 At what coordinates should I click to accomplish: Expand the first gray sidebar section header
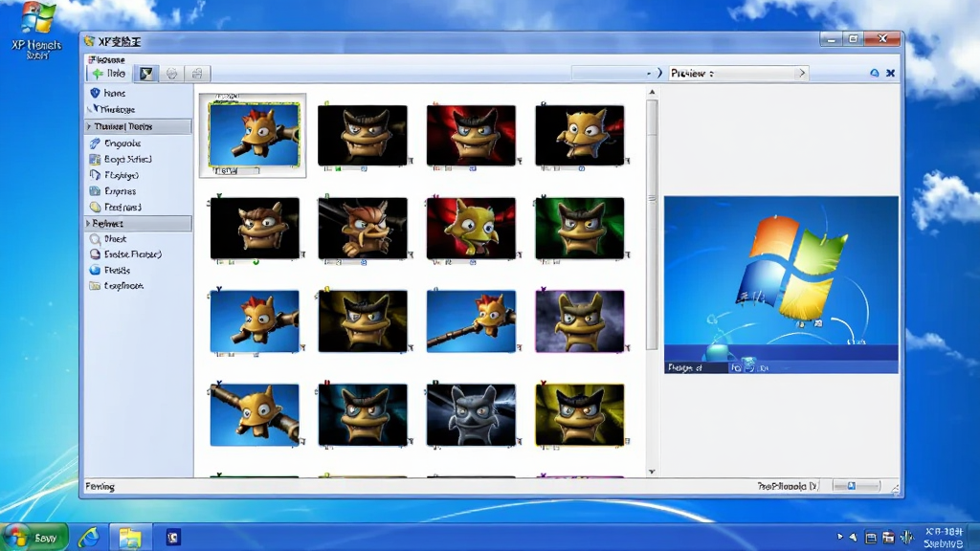[x=138, y=126]
